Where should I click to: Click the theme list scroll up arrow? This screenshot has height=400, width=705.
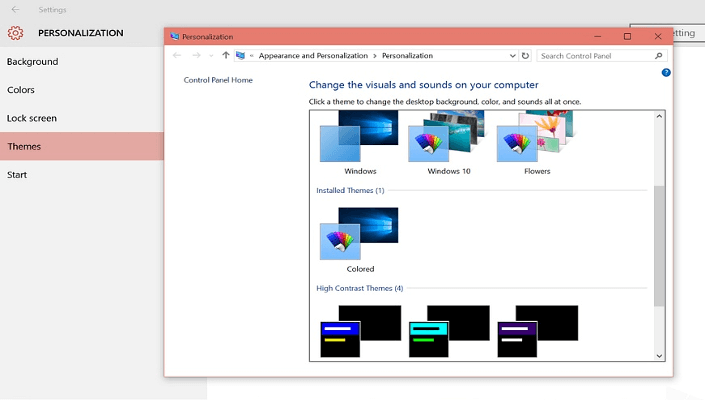[x=659, y=116]
